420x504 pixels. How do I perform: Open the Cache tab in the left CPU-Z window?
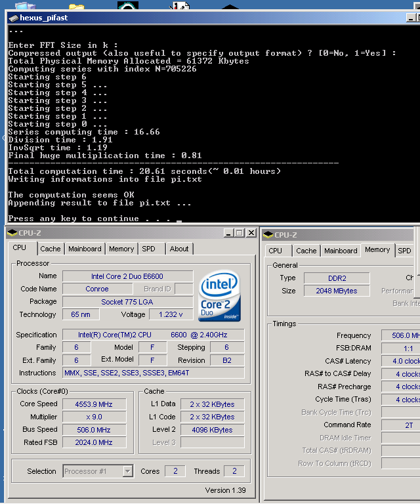[x=51, y=249]
